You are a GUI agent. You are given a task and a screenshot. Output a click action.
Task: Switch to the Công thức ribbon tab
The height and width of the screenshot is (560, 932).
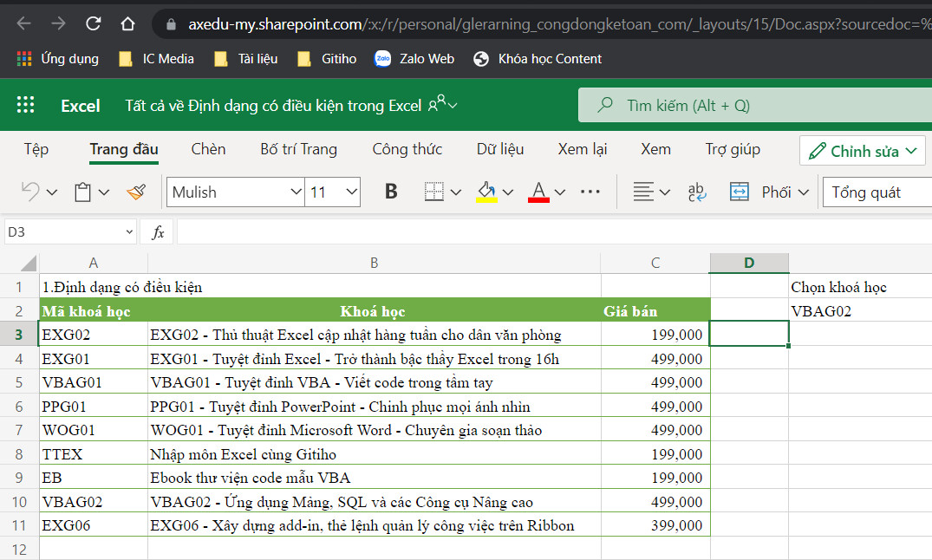point(407,149)
